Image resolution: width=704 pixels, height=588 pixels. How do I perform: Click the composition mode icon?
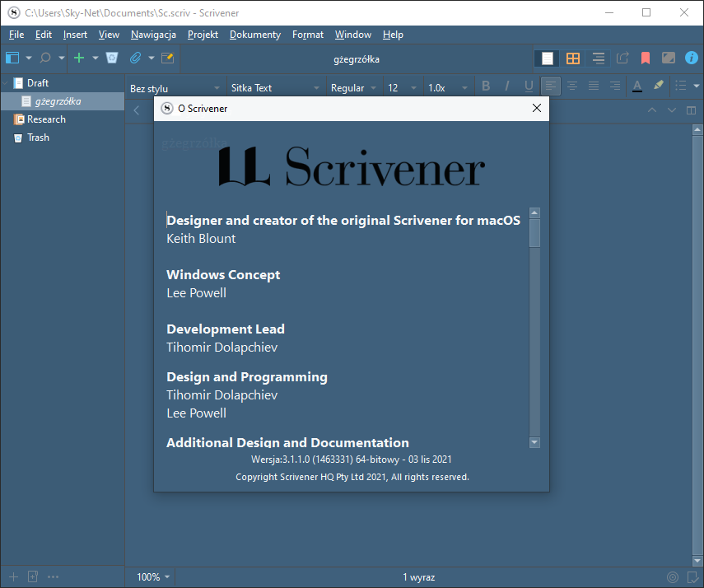tap(669, 58)
